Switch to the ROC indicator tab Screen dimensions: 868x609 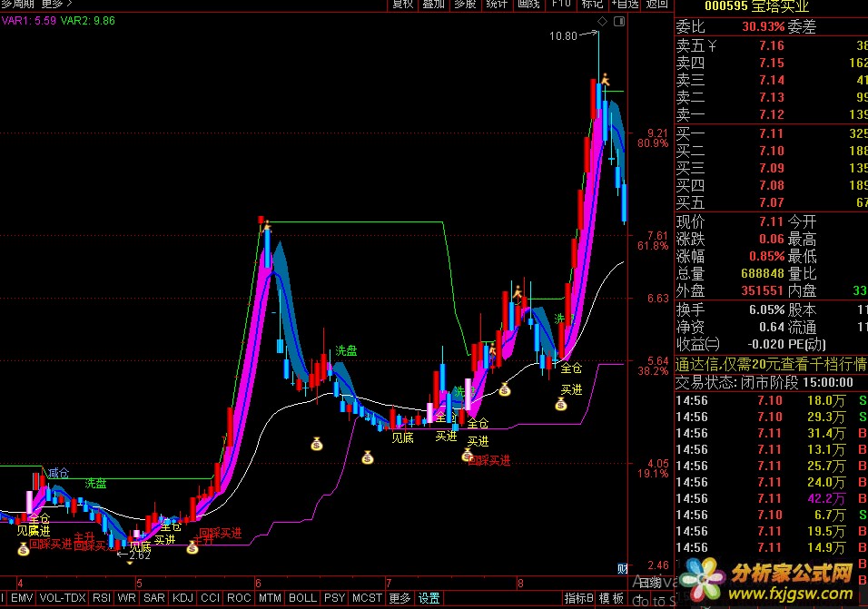239,598
